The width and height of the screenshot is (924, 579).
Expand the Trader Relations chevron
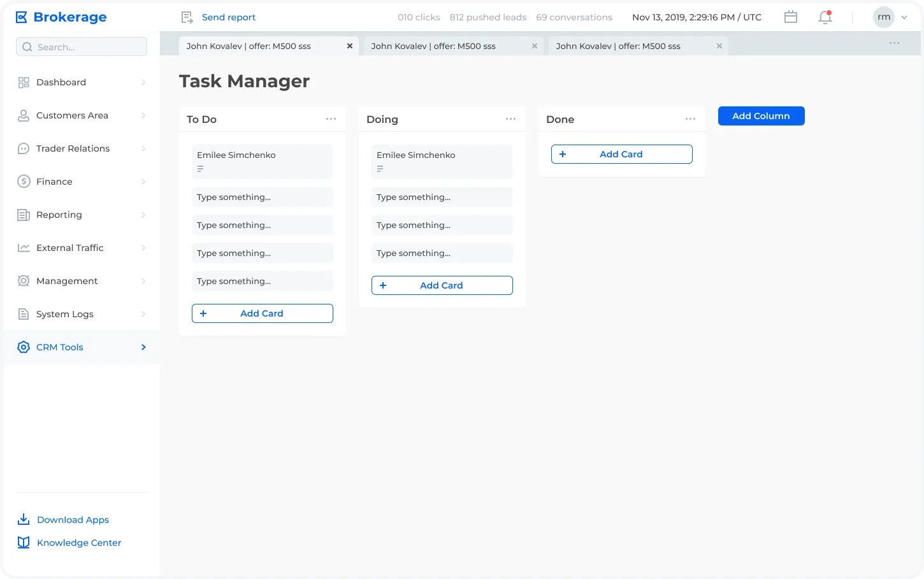tap(143, 148)
